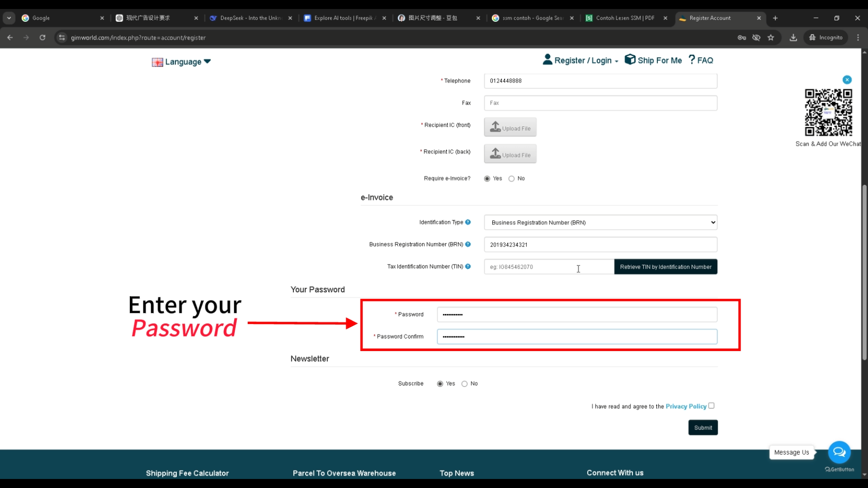Select No for newsletter Subscribe
868x488 pixels.
[464, 384]
